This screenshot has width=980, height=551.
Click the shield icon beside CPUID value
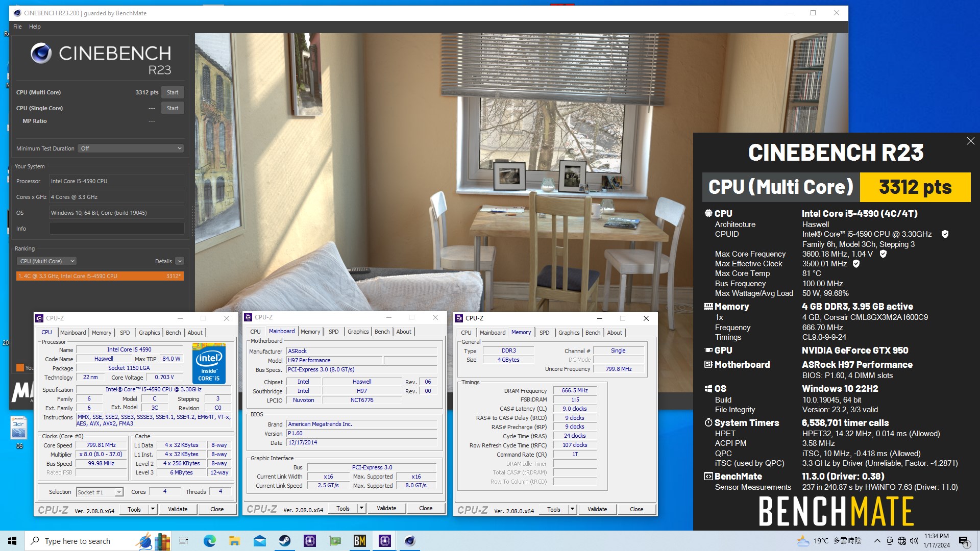click(x=945, y=234)
